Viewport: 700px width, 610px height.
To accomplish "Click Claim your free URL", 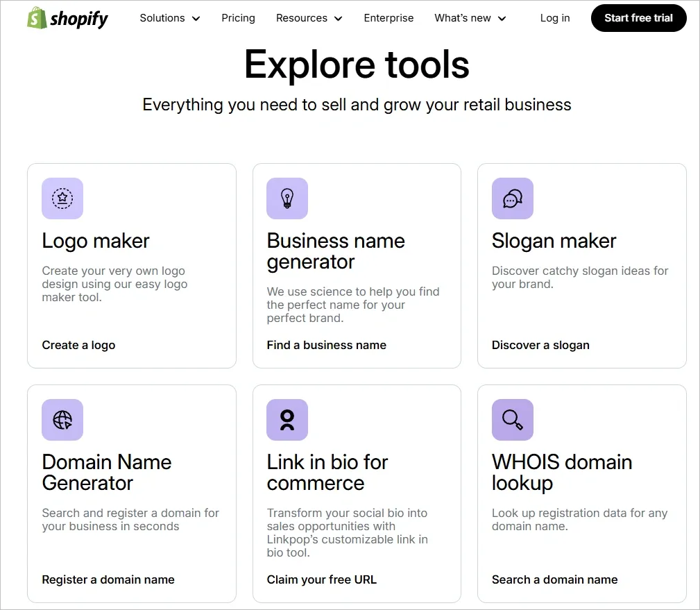I will tap(322, 579).
